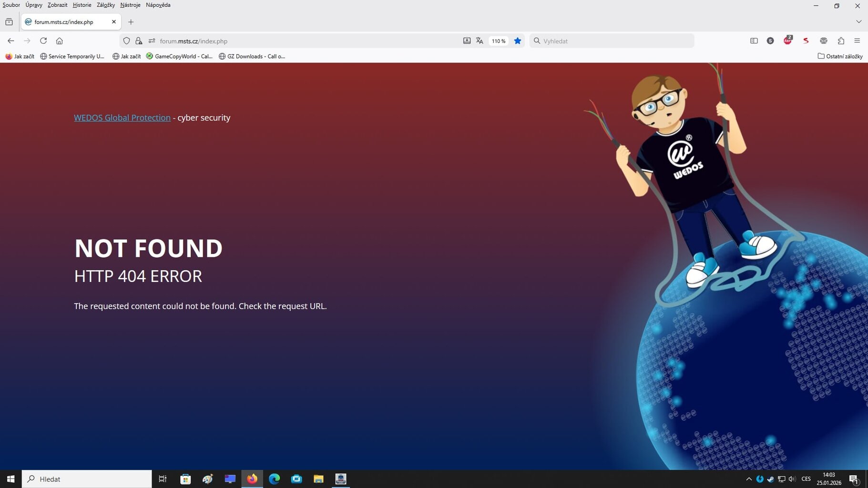The height and width of the screenshot is (488, 868).
Task: Toggle the bookmark star for this page
Action: pos(518,41)
